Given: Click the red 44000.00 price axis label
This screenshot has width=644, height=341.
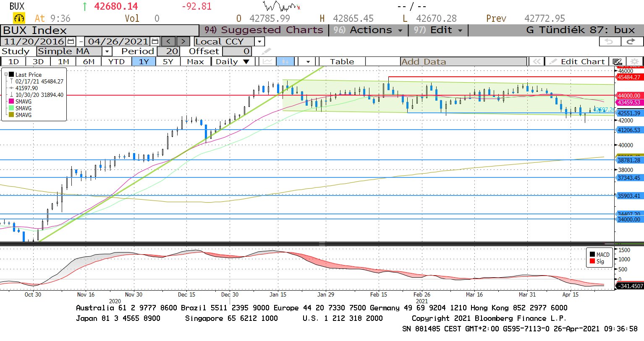Looking at the screenshot, I should click(x=629, y=96).
